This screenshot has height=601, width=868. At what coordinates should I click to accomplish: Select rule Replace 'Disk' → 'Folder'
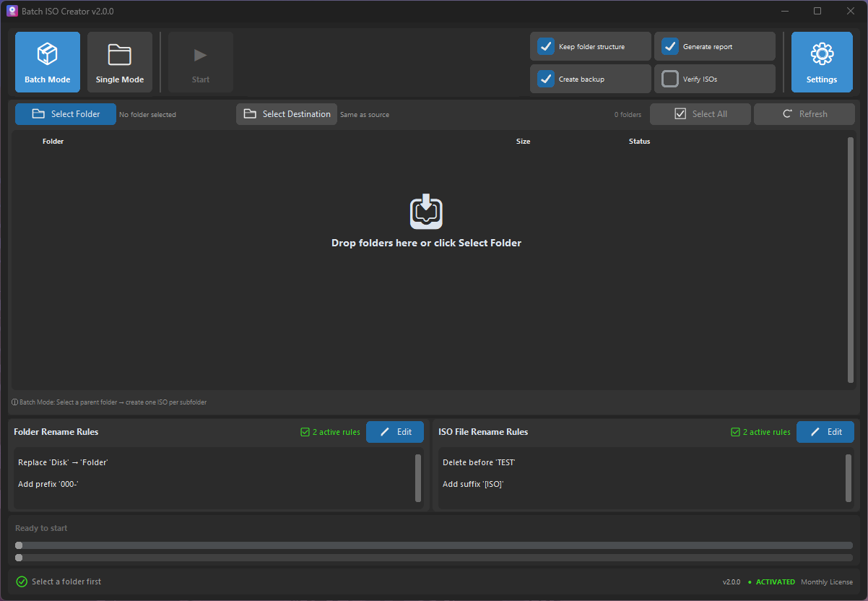(x=63, y=462)
